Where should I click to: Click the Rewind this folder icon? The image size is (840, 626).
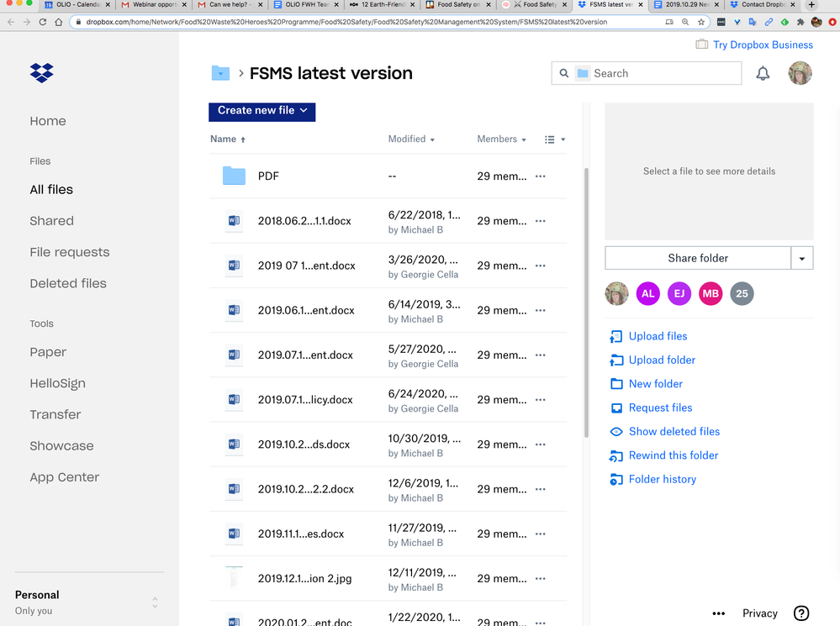point(616,455)
